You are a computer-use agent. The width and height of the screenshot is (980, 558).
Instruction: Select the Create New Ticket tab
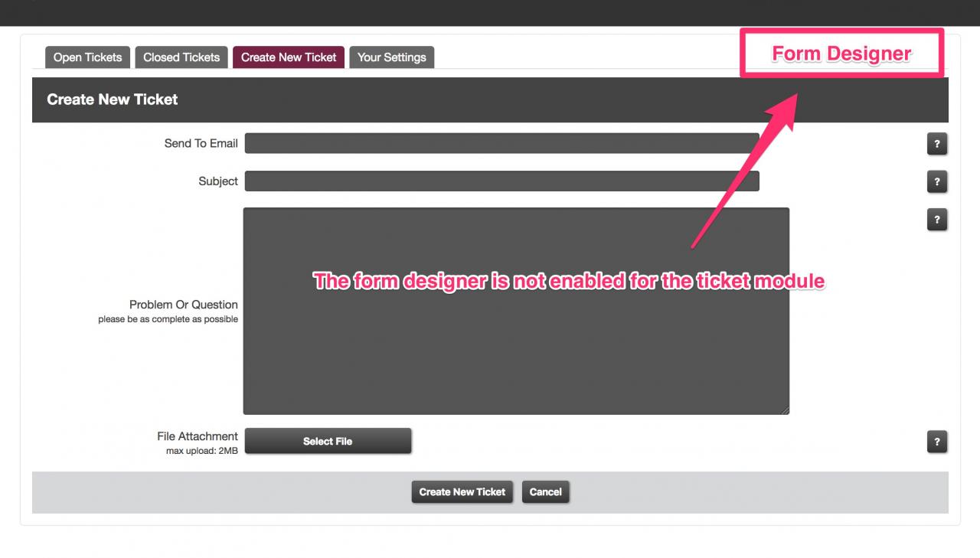coord(289,57)
